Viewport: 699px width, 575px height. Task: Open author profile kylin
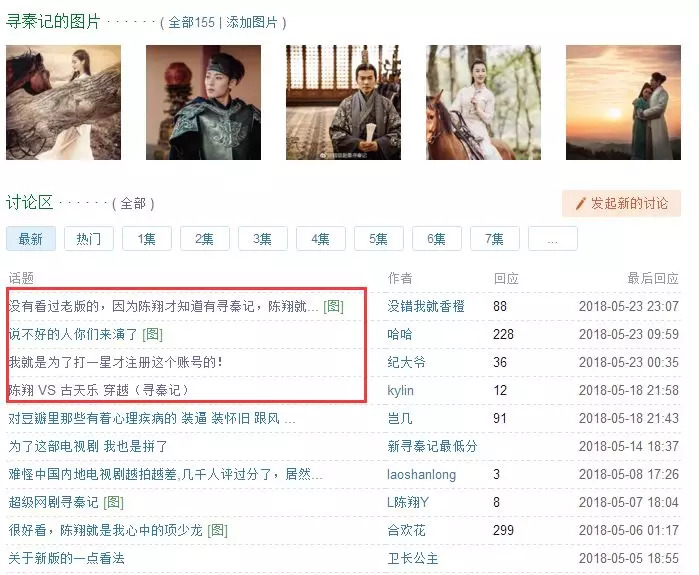[x=400, y=390]
